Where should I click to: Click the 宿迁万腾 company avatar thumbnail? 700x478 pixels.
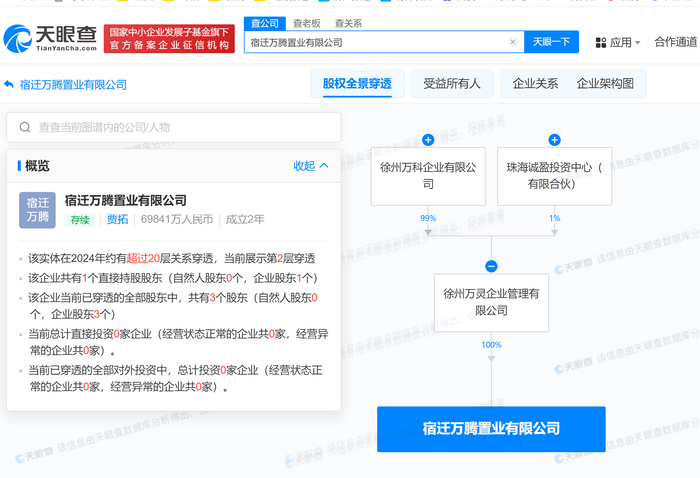tap(38, 210)
